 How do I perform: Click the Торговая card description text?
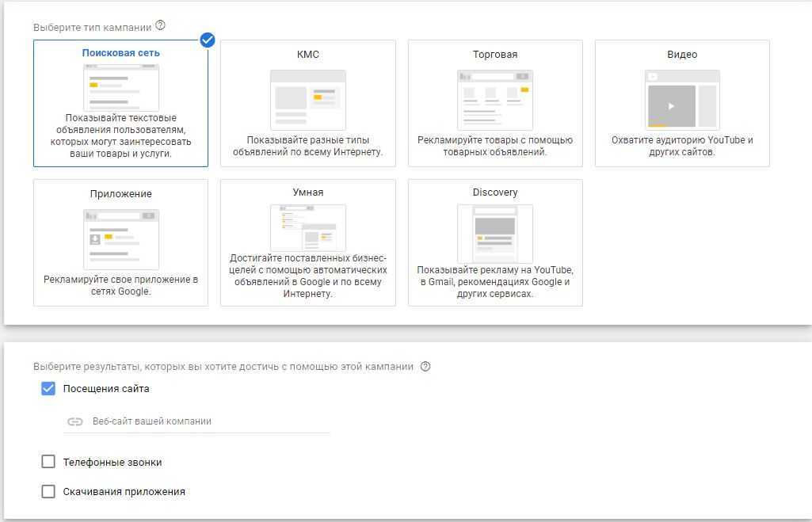point(494,146)
